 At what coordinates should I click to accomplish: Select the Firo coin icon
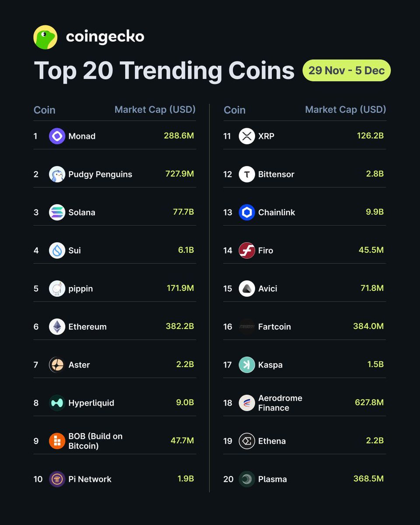[x=247, y=250]
